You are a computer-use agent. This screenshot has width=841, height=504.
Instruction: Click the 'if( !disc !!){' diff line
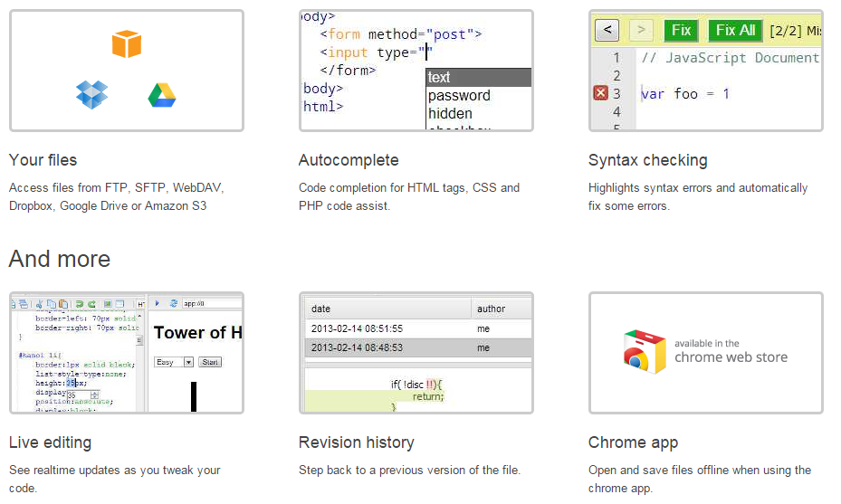coord(416,385)
